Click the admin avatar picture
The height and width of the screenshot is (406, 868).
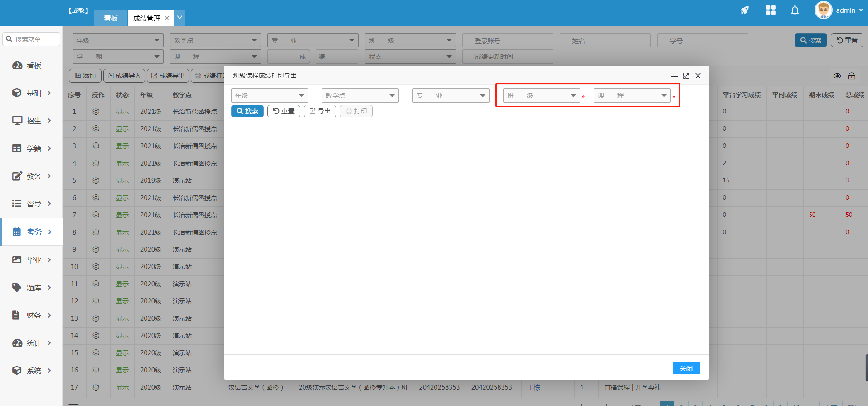(x=823, y=10)
